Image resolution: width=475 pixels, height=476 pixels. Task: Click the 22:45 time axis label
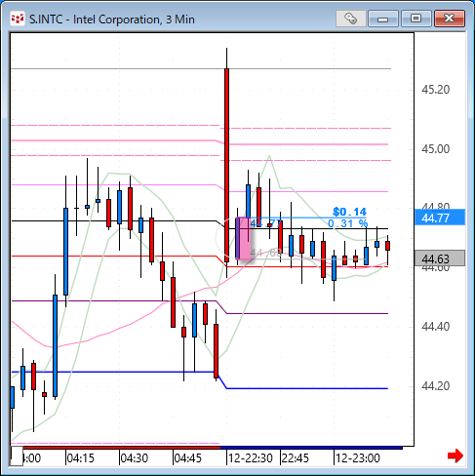click(295, 458)
